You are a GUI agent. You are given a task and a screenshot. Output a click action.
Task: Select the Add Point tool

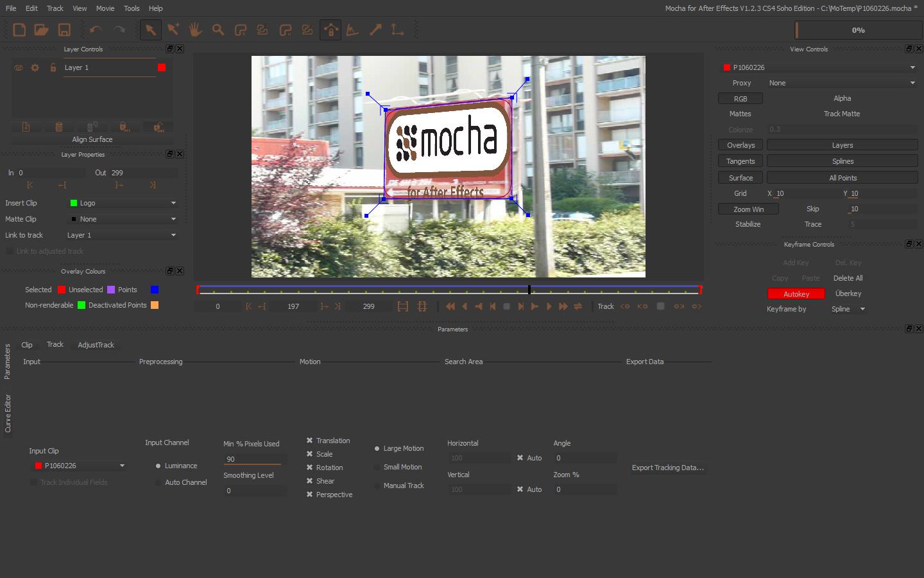coord(173,30)
